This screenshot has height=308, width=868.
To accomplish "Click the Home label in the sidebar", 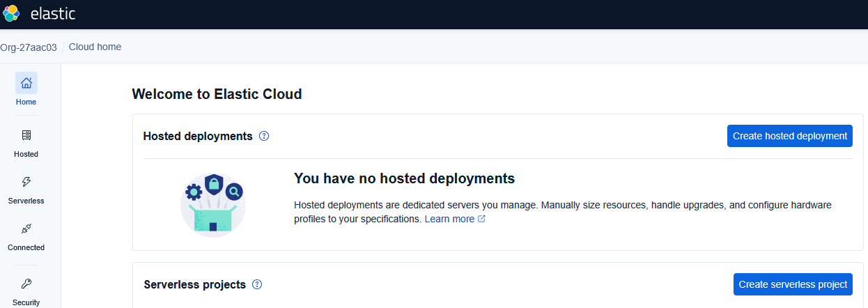I will (x=26, y=102).
